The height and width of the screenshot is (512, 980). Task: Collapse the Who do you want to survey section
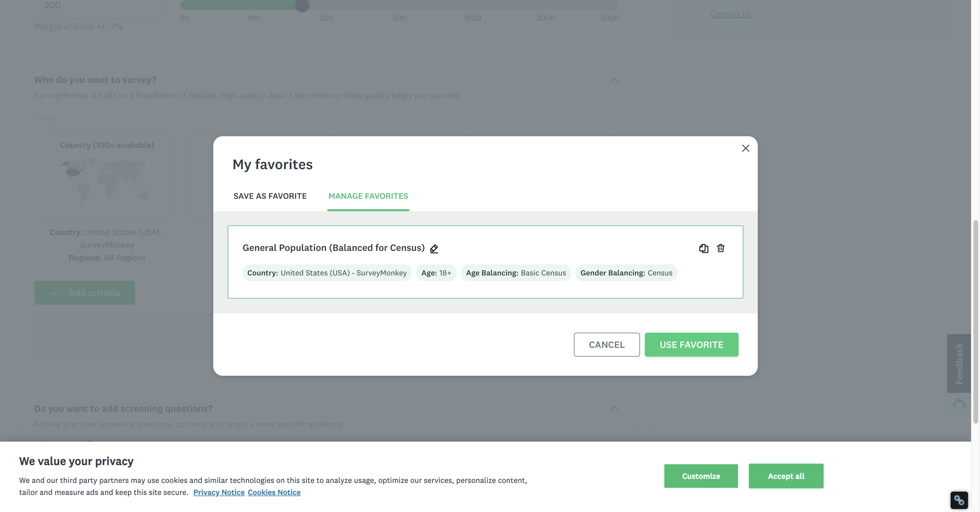(614, 80)
